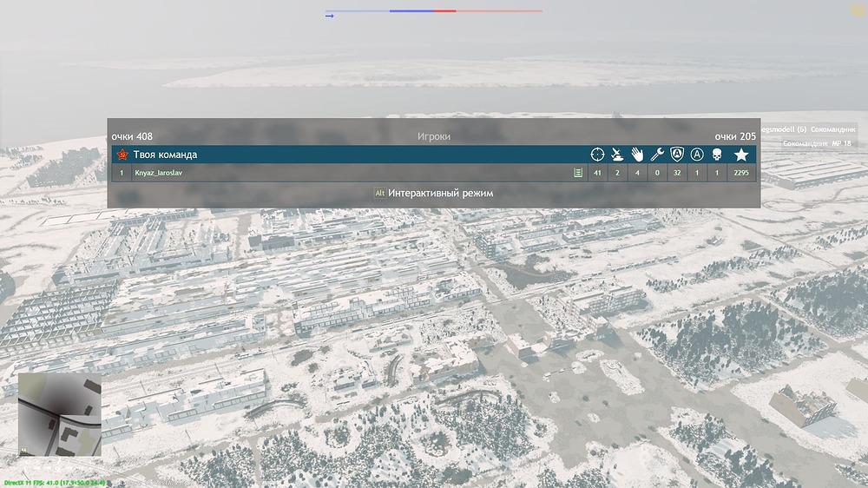Click the right team score очки 205
Image resolution: width=868 pixels, height=488 pixels.
point(735,136)
